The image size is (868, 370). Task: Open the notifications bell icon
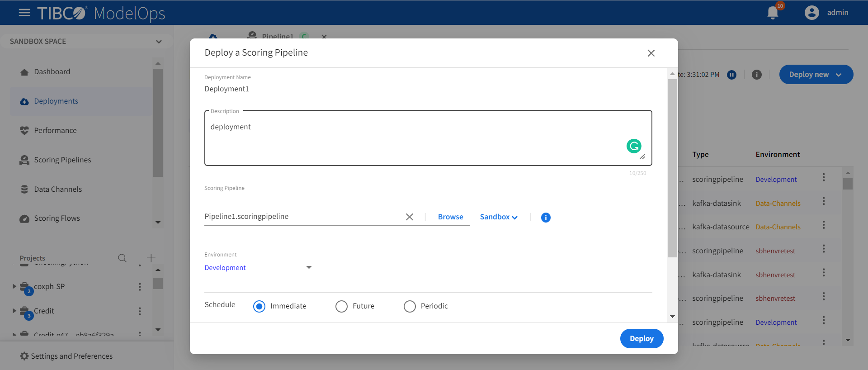pyautogui.click(x=773, y=13)
